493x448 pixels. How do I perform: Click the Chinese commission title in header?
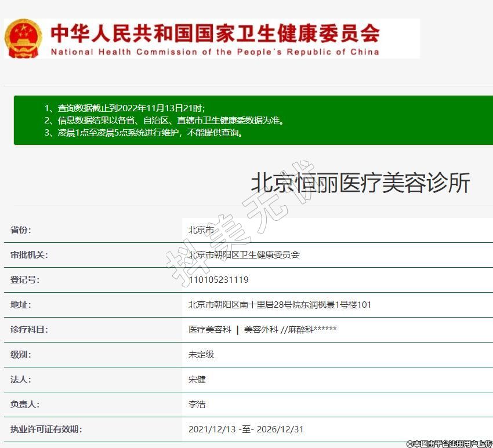point(215,32)
